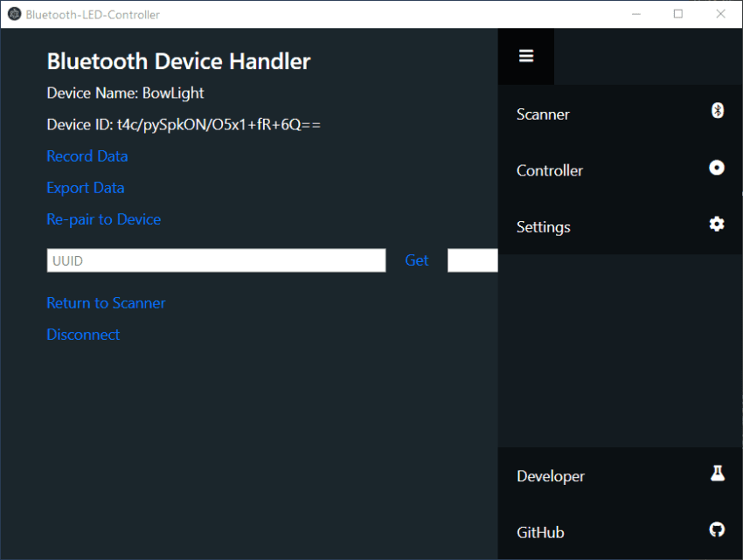Select GitHub in the bottom sidebar
Image resolution: width=743 pixels, height=560 pixels.
click(x=539, y=532)
